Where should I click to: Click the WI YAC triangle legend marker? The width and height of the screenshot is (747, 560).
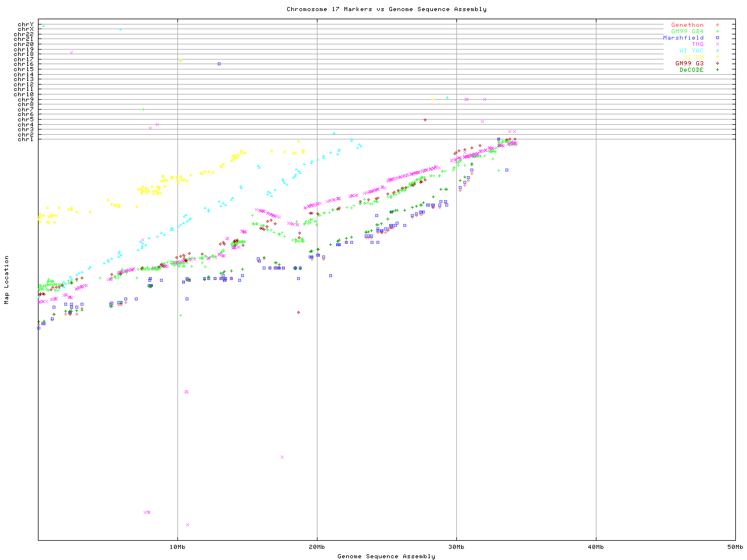(x=717, y=51)
